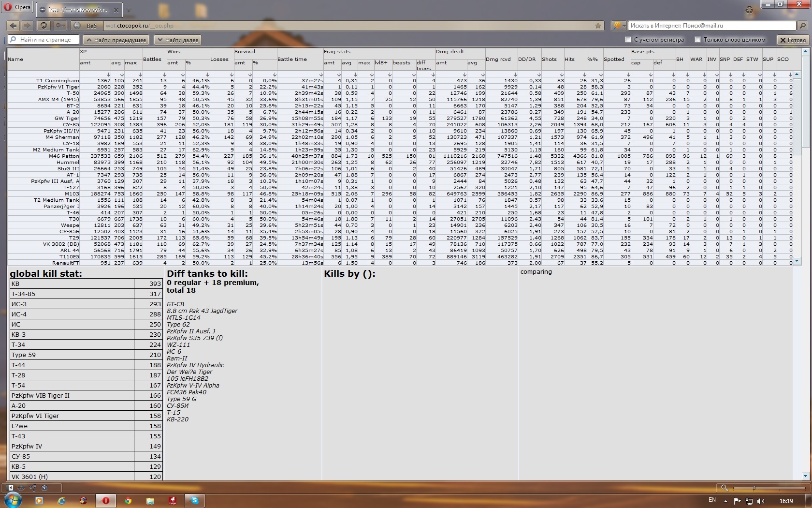The image size is (812, 508).
Task: Enable the 'С учетом регистра' checkbox
Action: [628, 40]
